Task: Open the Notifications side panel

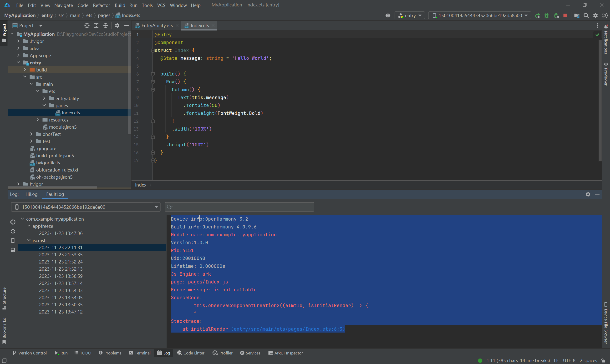Action: click(605, 40)
